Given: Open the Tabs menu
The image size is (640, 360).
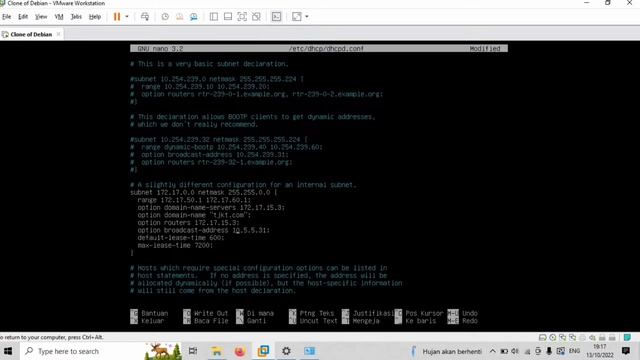Looking at the screenshot, I should [76, 17].
